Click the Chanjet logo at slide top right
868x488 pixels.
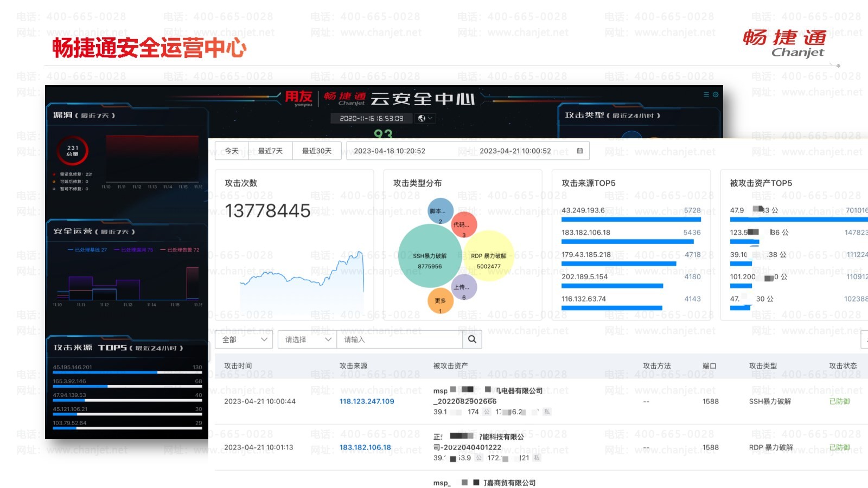(x=784, y=43)
